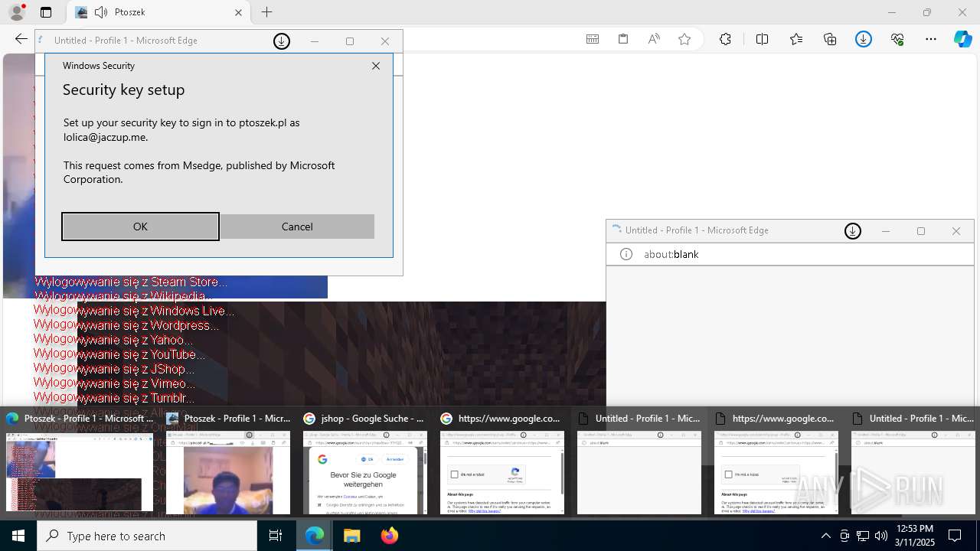Open the notification center icon
980x551 pixels.
click(x=955, y=536)
